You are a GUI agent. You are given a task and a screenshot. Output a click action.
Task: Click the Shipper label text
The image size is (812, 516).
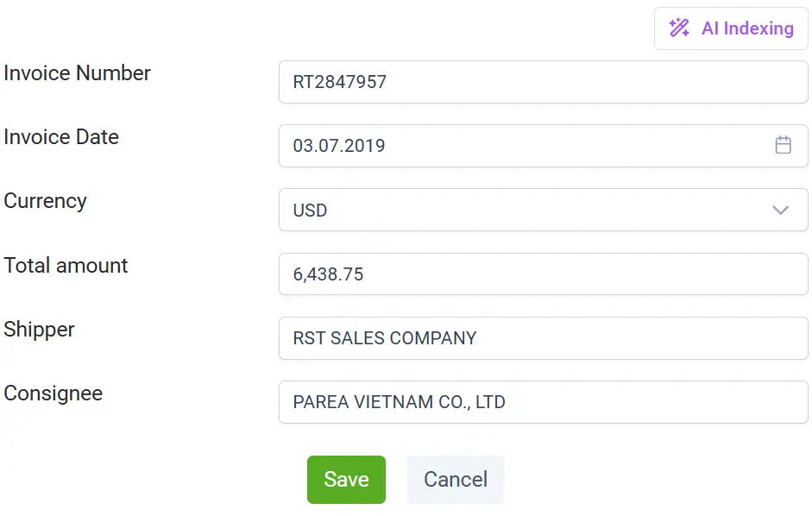coord(40,330)
